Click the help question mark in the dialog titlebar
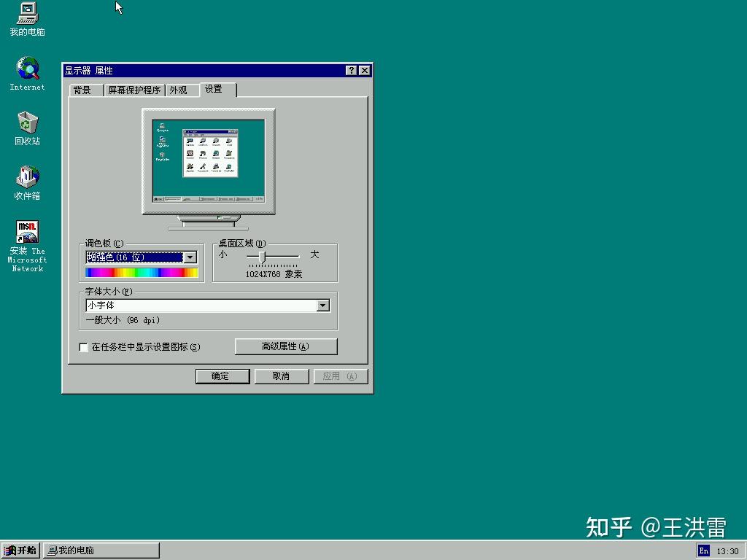 351,70
